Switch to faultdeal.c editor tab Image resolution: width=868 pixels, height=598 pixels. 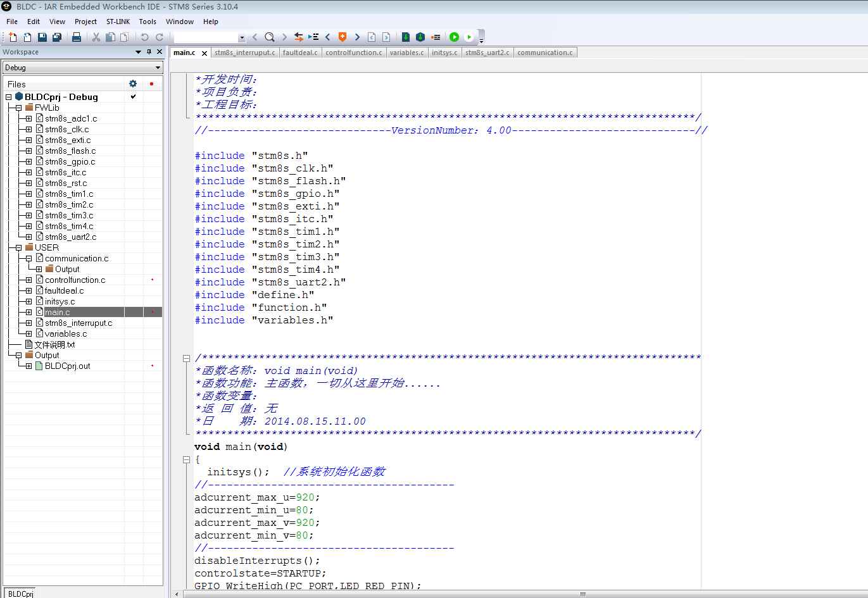pos(300,53)
